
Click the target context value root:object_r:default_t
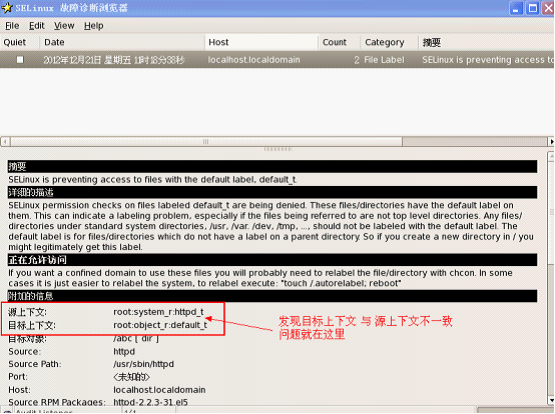160,325
